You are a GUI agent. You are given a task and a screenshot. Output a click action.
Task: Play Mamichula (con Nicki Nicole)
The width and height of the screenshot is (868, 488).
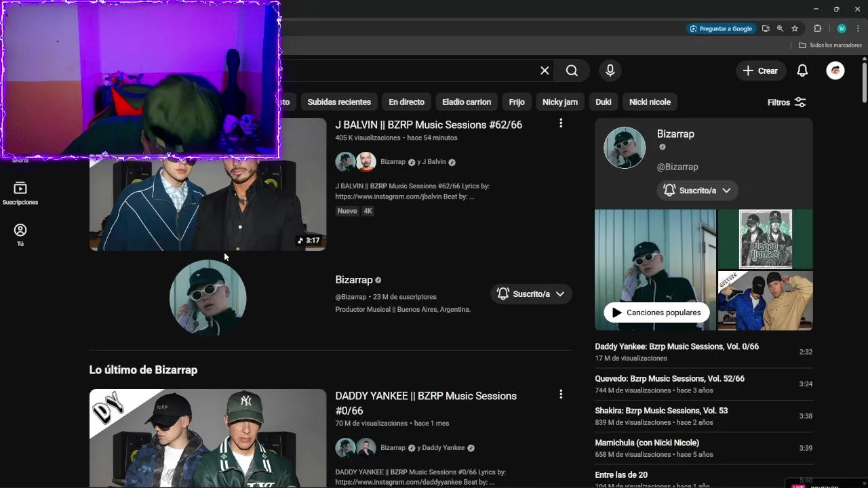click(x=703, y=448)
